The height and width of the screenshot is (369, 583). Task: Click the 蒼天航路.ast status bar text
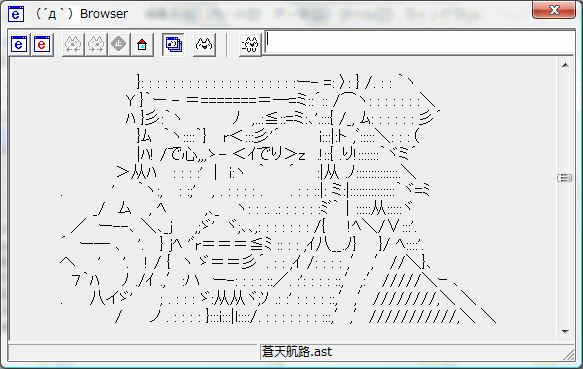[297, 352]
